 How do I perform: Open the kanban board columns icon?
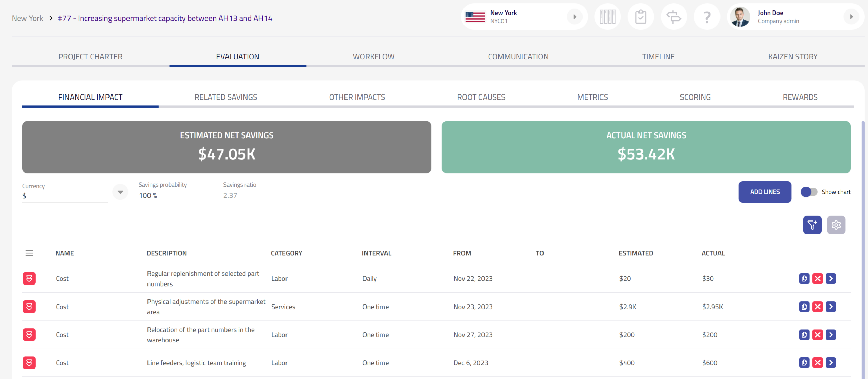607,17
